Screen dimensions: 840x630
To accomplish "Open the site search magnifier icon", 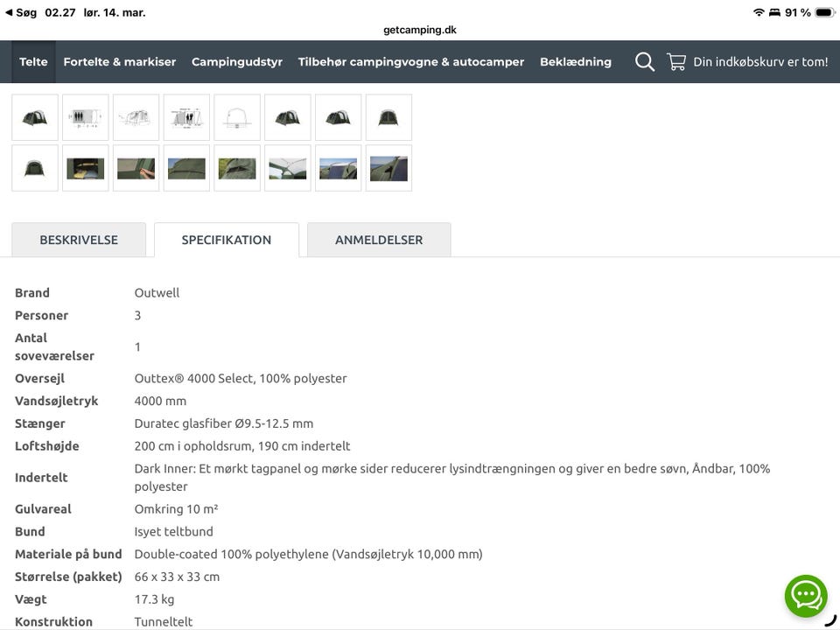I will click(x=645, y=61).
